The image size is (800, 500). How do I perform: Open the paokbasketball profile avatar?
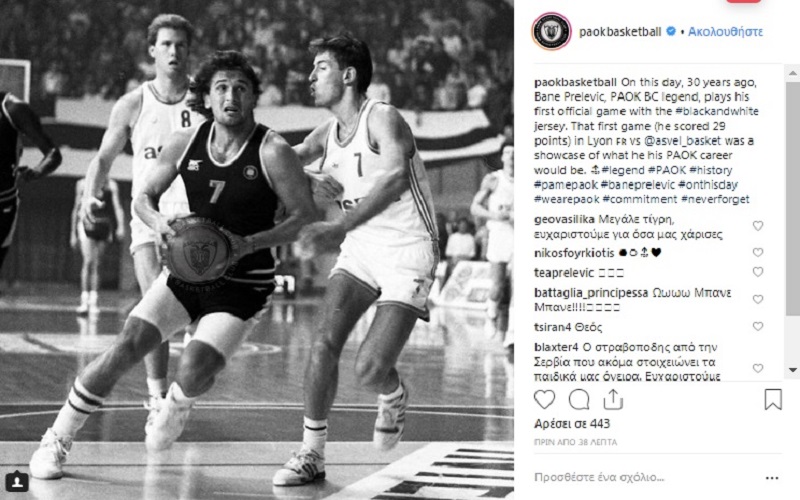click(x=551, y=32)
